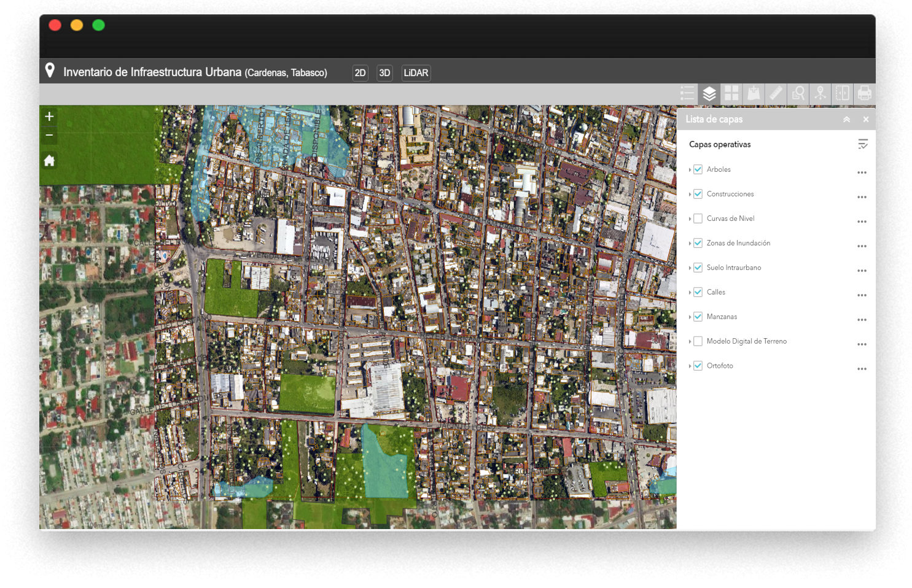The width and height of the screenshot is (912, 588).
Task: Open the Capas operativas layer options menu
Action: (862, 144)
